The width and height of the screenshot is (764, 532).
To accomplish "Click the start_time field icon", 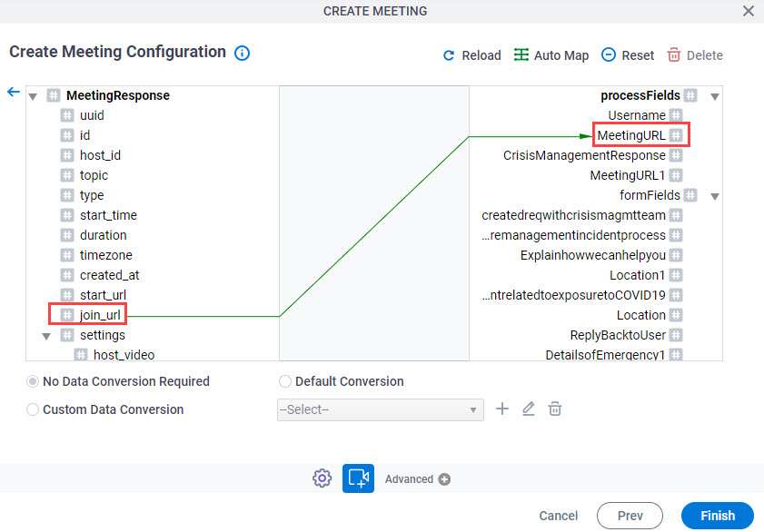I will pyautogui.click(x=67, y=215).
